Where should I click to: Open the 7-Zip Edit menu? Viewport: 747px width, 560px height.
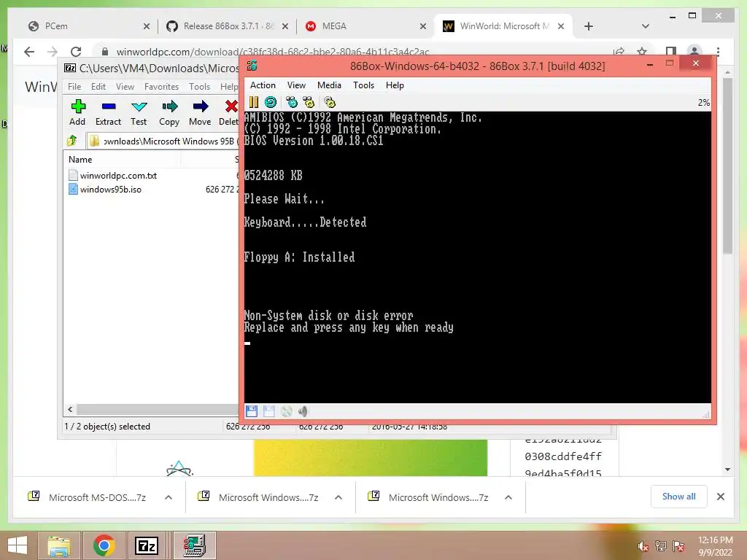(98, 87)
